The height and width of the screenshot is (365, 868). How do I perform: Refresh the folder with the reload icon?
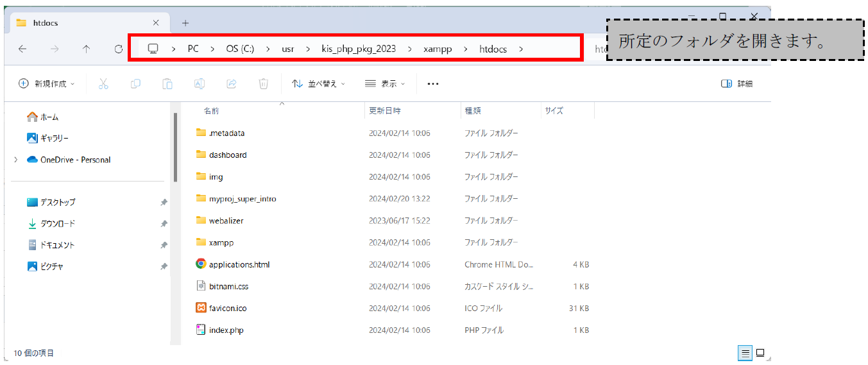tap(118, 49)
